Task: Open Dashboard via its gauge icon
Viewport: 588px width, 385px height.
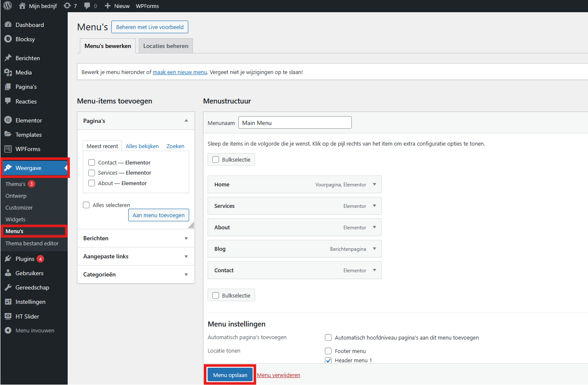Action: pyautogui.click(x=8, y=25)
